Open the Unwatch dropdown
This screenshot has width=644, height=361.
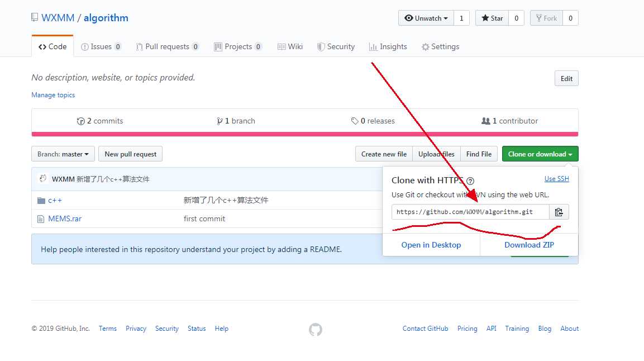(426, 18)
